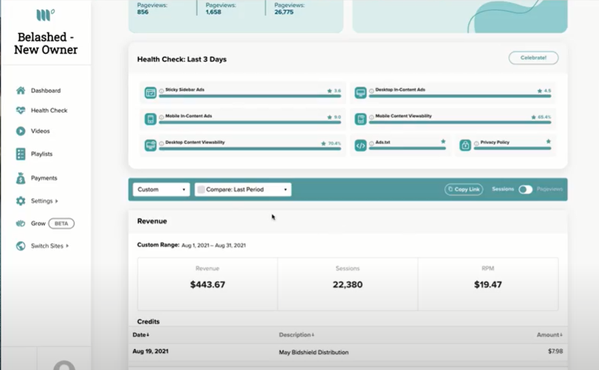Click the Mediavine logo in the sidebar
The width and height of the screenshot is (599, 370).
tap(45, 15)
